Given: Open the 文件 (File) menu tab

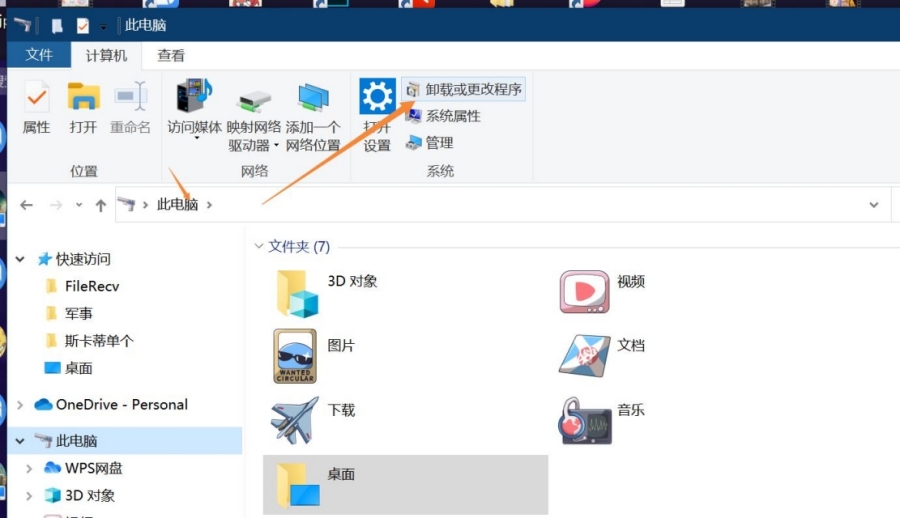Looking at the screenshot, I should pyautogui.click(x=39, y=56).
